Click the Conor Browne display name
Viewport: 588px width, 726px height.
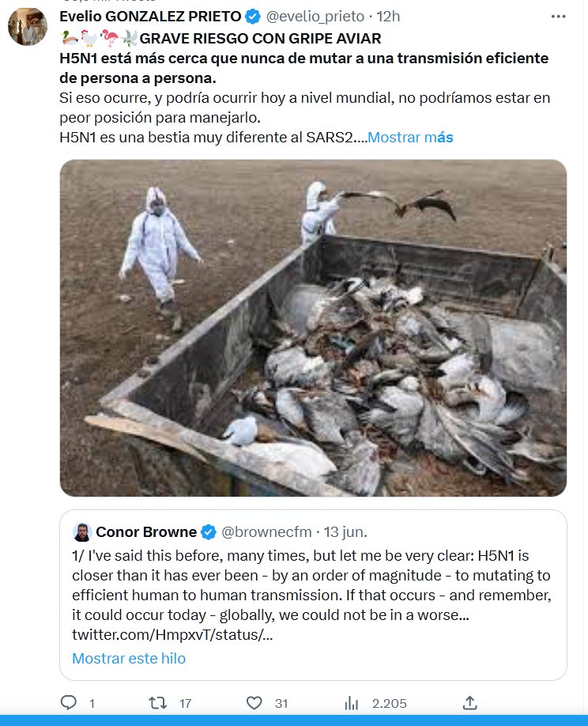click(146, 531)
